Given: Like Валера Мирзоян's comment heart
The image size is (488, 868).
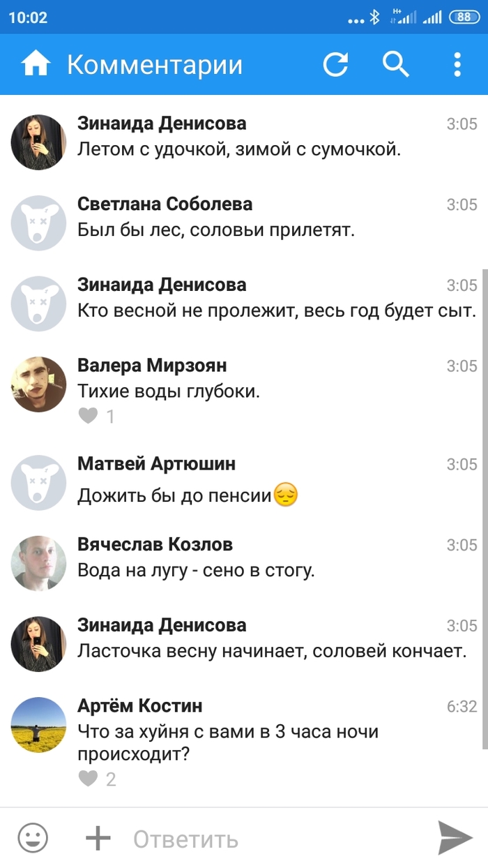Looking at the screenshot, I should pyautogui.click(x=88, y=416).
